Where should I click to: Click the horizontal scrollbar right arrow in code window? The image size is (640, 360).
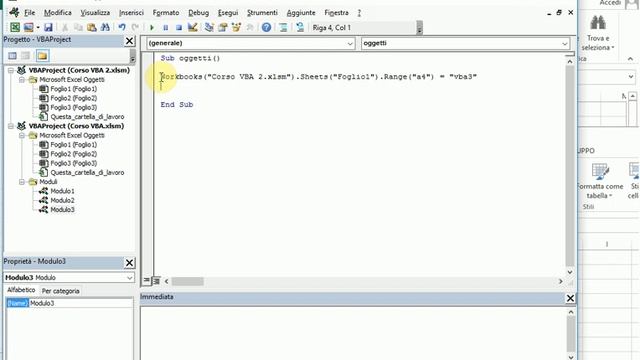coord(560,281)
